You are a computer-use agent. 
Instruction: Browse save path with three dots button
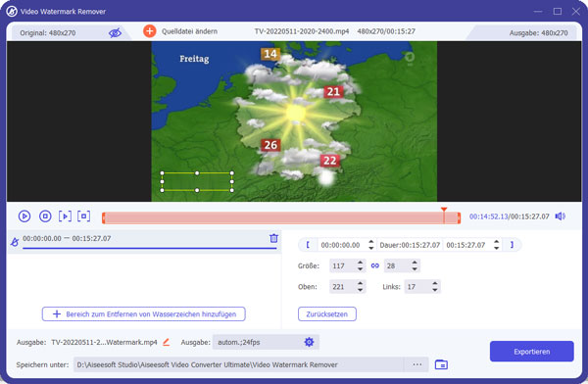(x=417, y=364)
